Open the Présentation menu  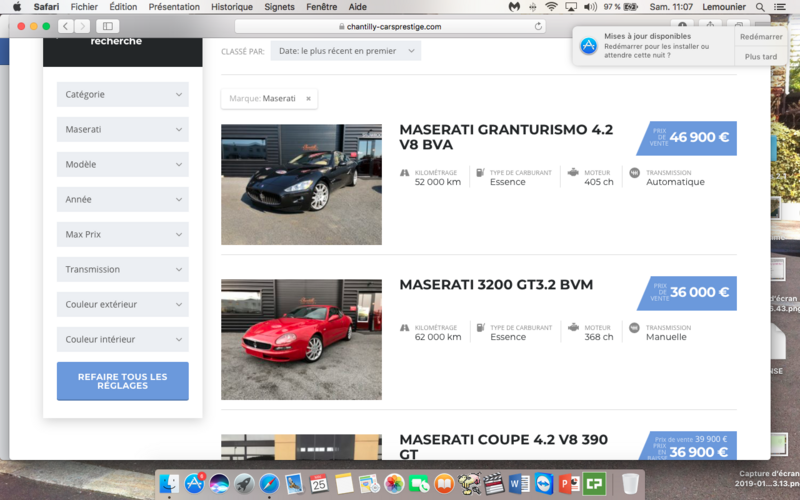(x=174, y=7)
